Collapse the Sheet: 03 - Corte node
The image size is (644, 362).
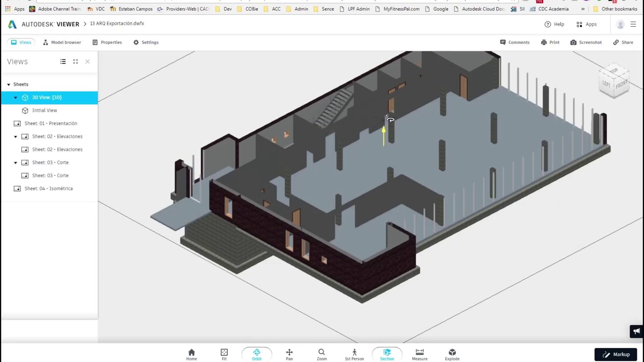(15, 163)
